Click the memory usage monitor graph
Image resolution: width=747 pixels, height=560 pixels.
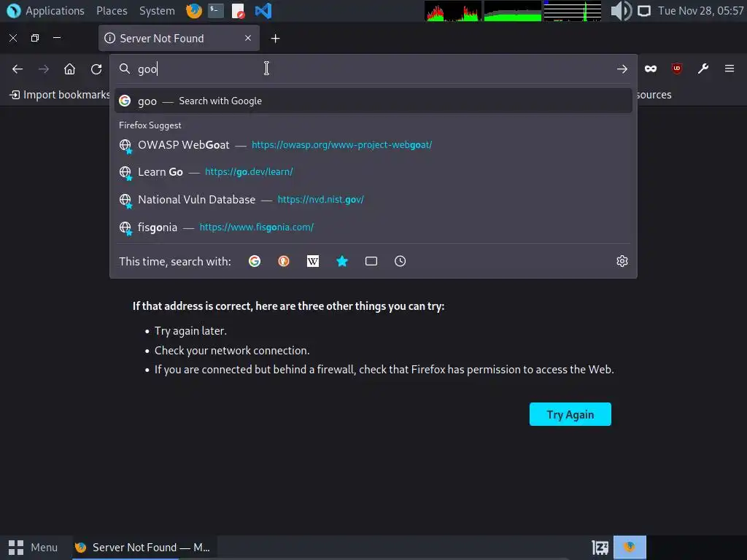click(513, 11)
